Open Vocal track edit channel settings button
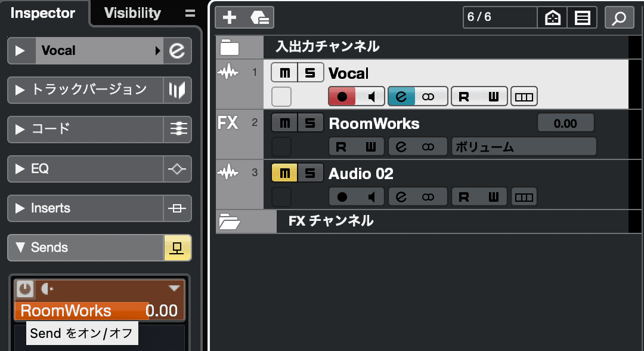The width and height of the screenshot is (644, 351). pos(401,97)
